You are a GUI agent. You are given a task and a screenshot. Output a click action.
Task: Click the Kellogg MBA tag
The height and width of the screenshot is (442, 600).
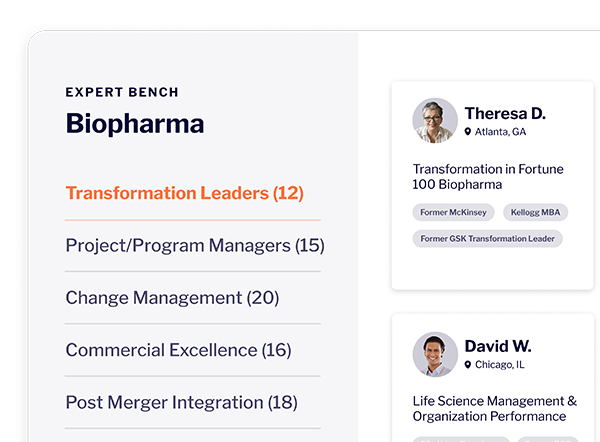coord(535,212)
